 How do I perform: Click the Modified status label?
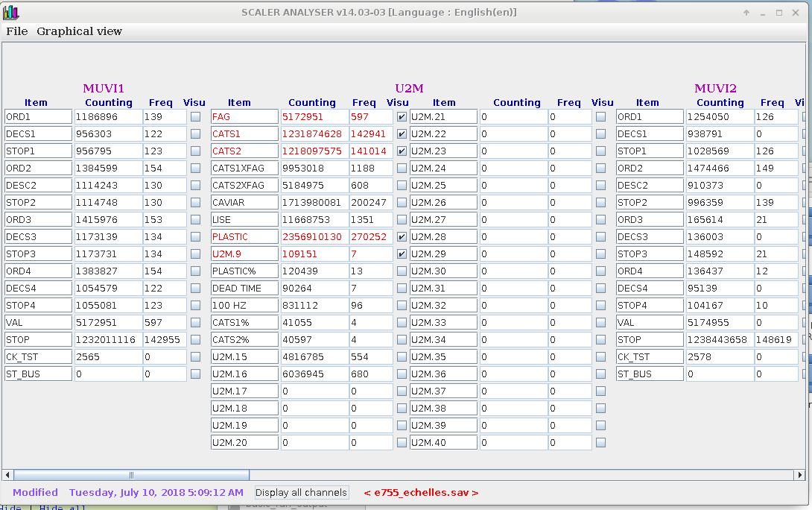point(35,492)
